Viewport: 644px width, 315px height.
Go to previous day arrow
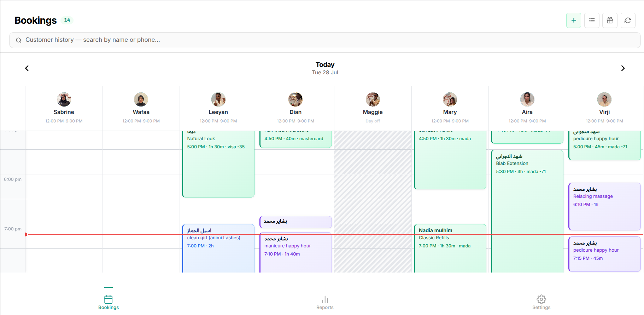(x=27, y=68)
